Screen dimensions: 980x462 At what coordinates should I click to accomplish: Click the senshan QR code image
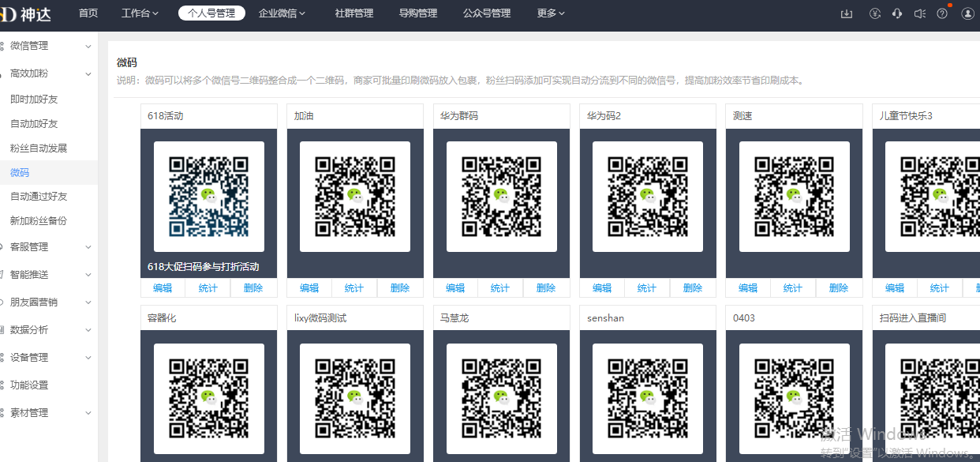pos(648,399)
